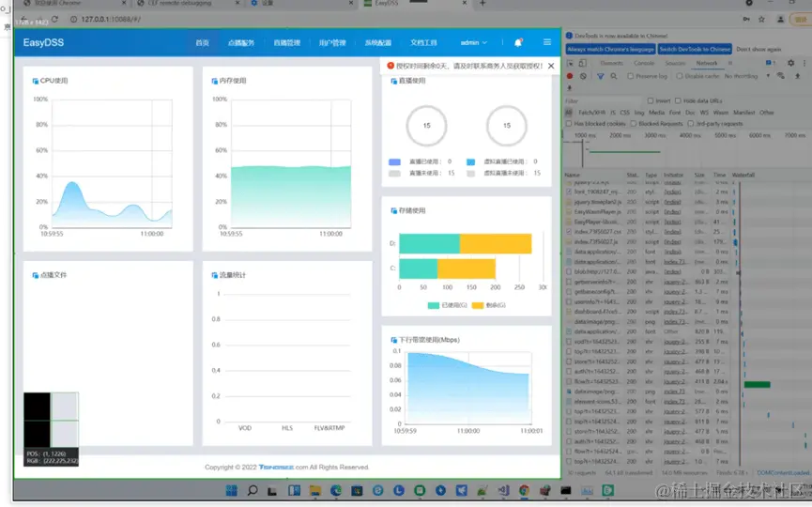Open network search with the magnifier icon
812x507 pixels.
614,76
